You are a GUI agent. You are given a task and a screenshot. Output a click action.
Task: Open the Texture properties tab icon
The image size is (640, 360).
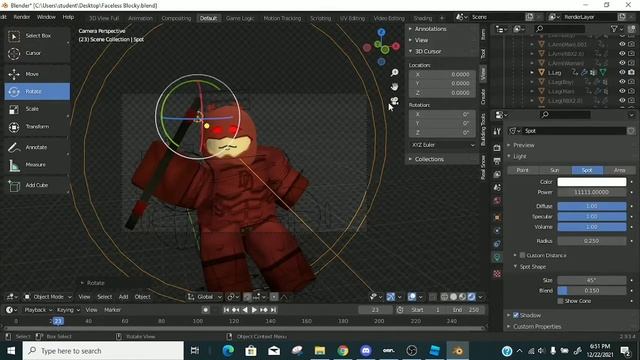(497, 273)
